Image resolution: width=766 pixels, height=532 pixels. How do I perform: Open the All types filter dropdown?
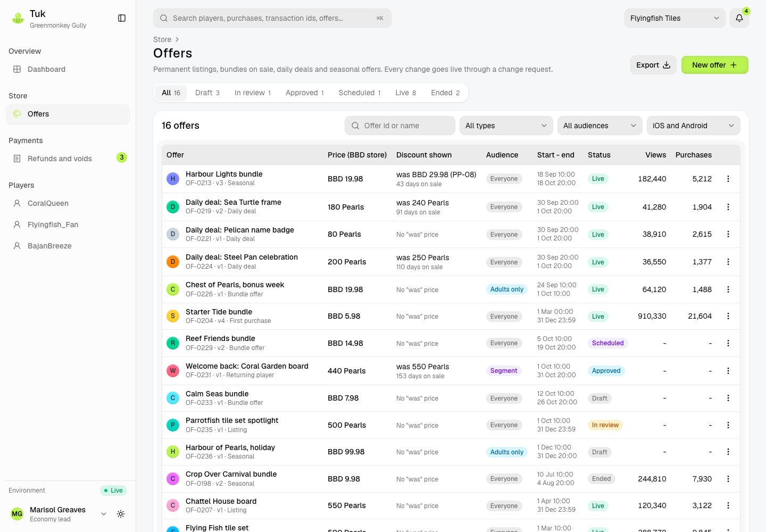(506, 126)
